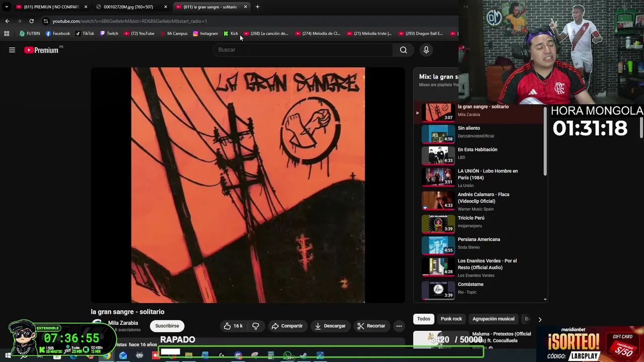Open the Instagram bookmark
The width and height of the screenshot is (644, 362).
point(205,34)
